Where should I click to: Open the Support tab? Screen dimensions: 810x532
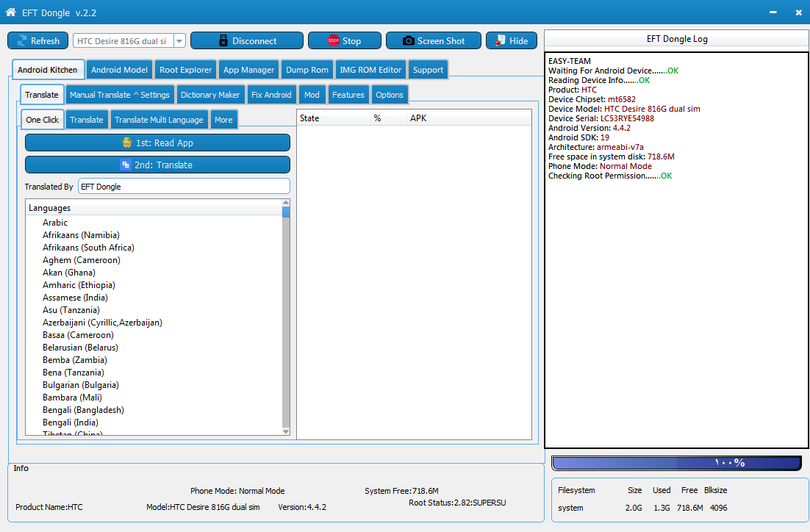click(428, 70)
